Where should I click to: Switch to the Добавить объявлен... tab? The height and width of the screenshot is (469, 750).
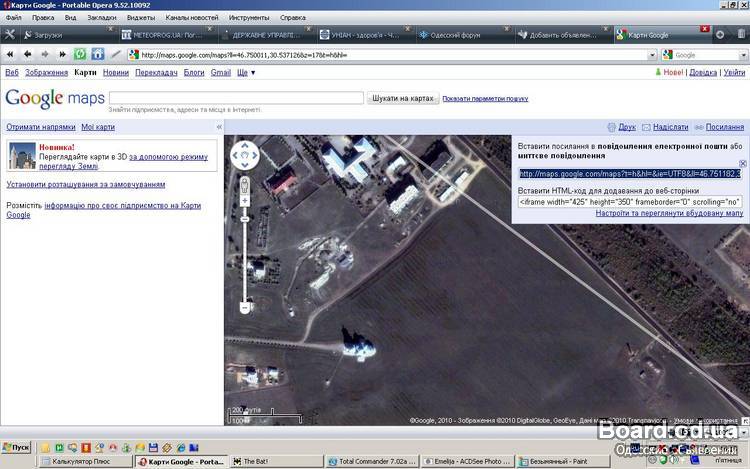tap(563, 35)
